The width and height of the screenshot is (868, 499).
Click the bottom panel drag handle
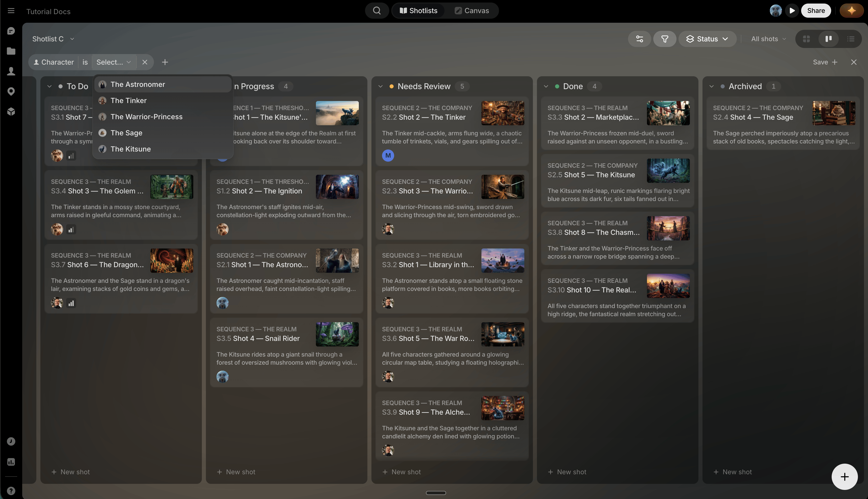click(436, 493)
